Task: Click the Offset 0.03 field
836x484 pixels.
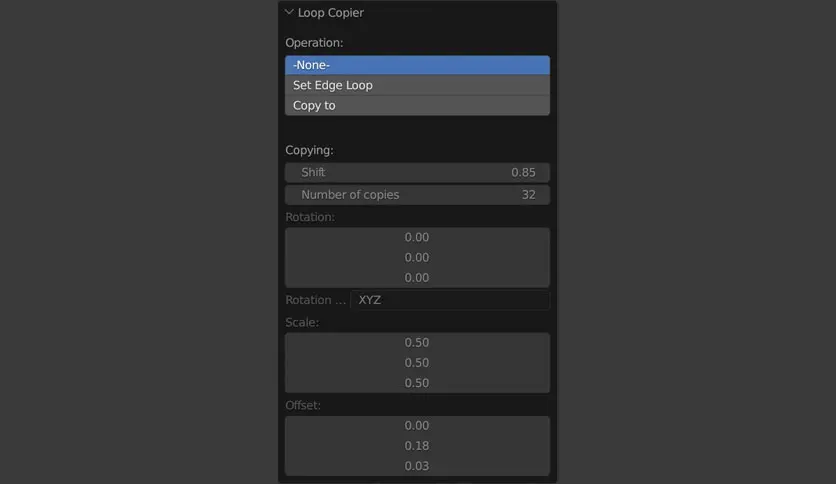Action: [417, 466]
